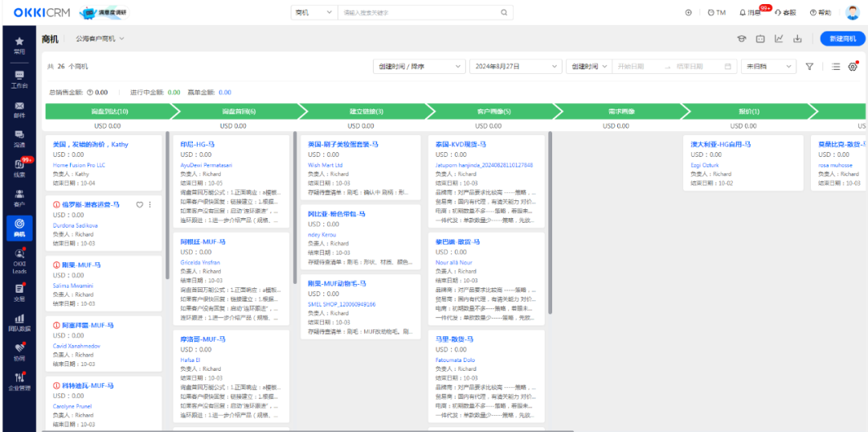This screenshot has height=432, width=868.
Task: Contact 客服 customer service
Action: 785,13
